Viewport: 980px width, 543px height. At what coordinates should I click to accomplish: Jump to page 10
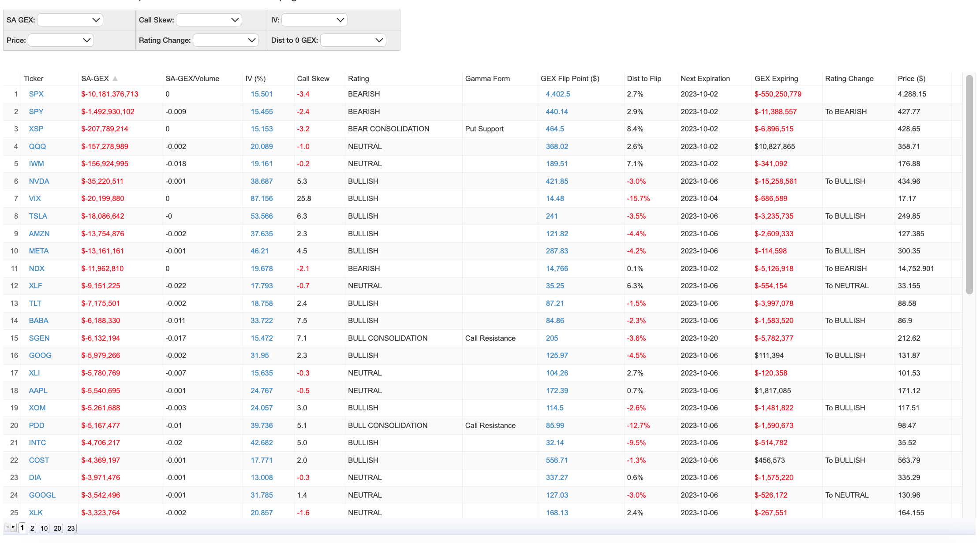(44, 528)
